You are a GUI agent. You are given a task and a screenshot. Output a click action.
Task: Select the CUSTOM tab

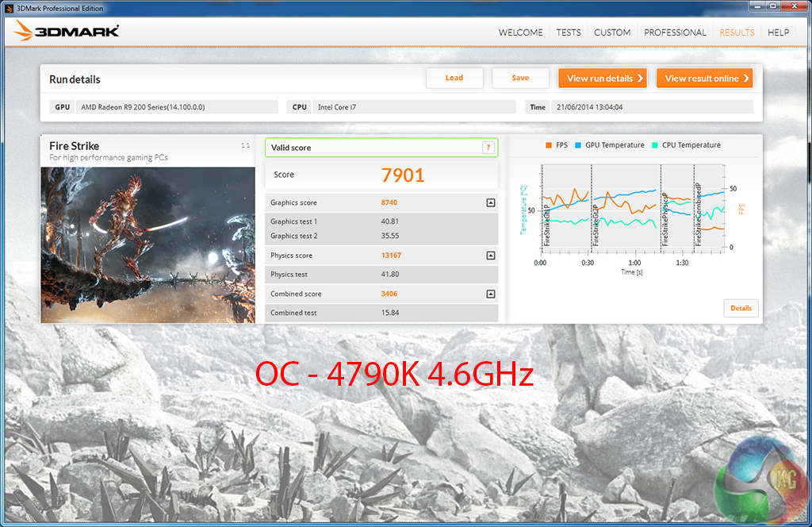pyautogui.click(x=611, y=33)
